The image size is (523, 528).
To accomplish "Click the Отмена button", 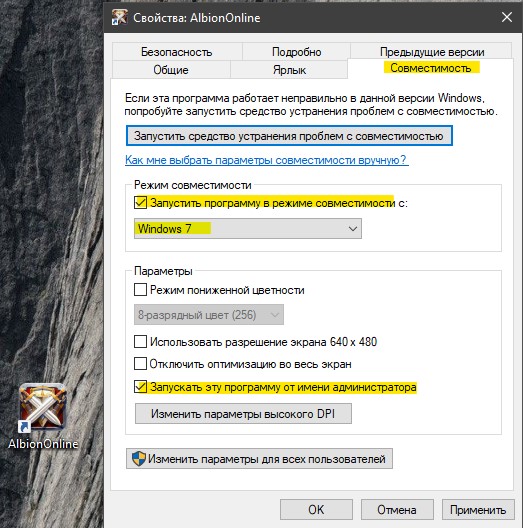I will click(x=397, y=509).
